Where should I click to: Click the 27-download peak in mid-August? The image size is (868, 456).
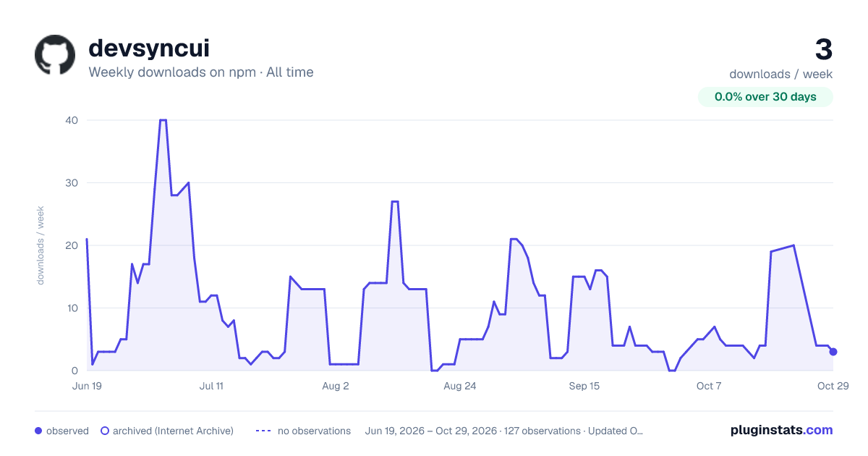coord(395,201)
